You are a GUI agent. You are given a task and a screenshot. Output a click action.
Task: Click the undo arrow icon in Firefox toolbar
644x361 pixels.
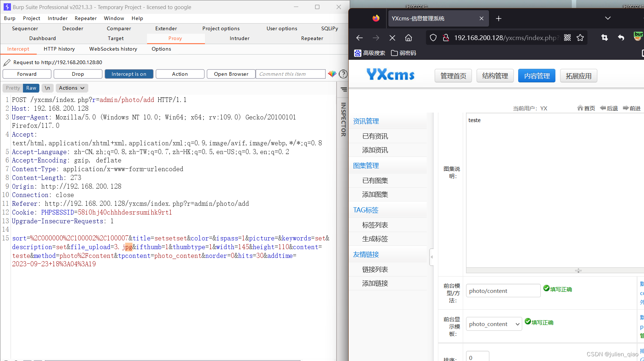point(621,38)
